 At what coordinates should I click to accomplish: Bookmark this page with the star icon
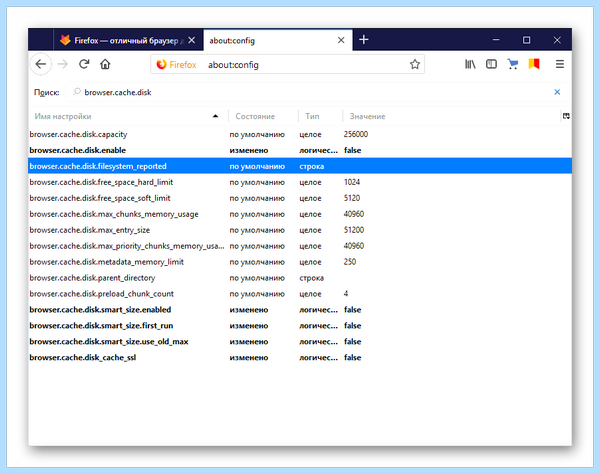[415, 64]
